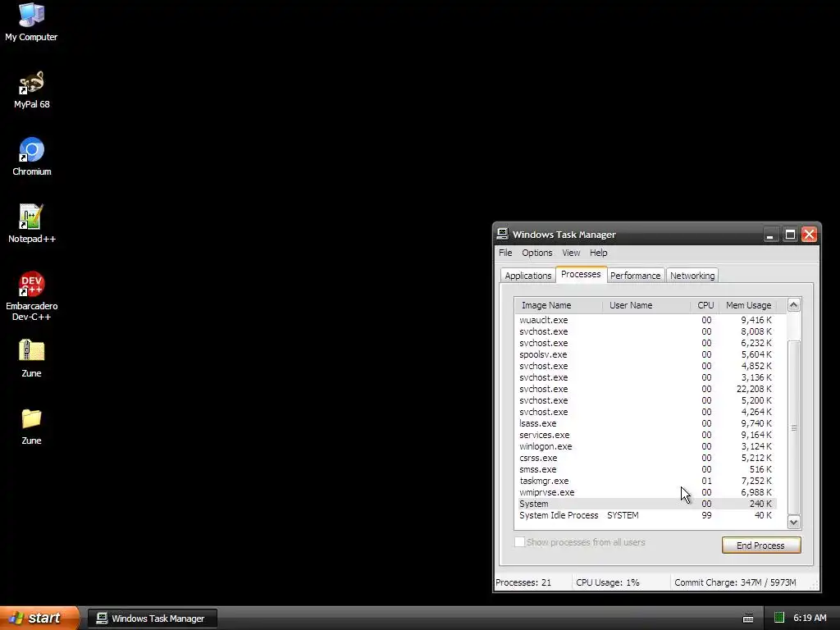Select svchost.exe using 4,852 K
The width and height of the screenshot is (840, 630).
click(x=646, y=366)
